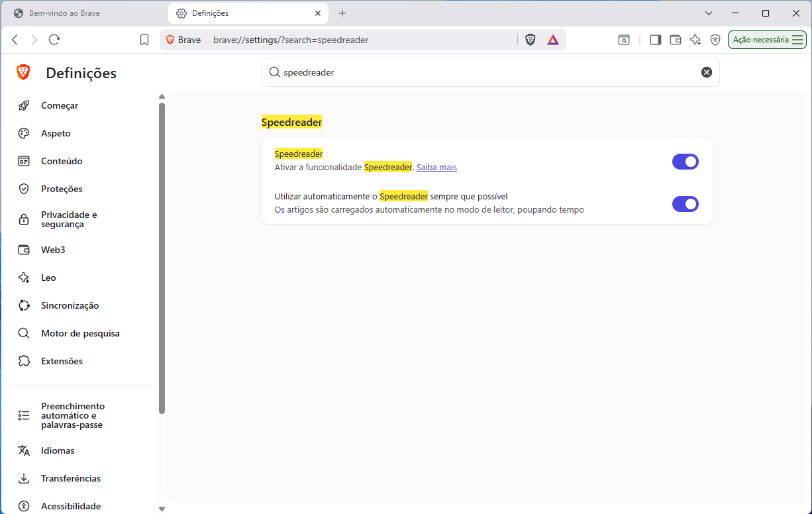Go forward with the forward arrow
The width and height of the screenshot is (812, 514).
pyautogui.click(x=34, y=40)
